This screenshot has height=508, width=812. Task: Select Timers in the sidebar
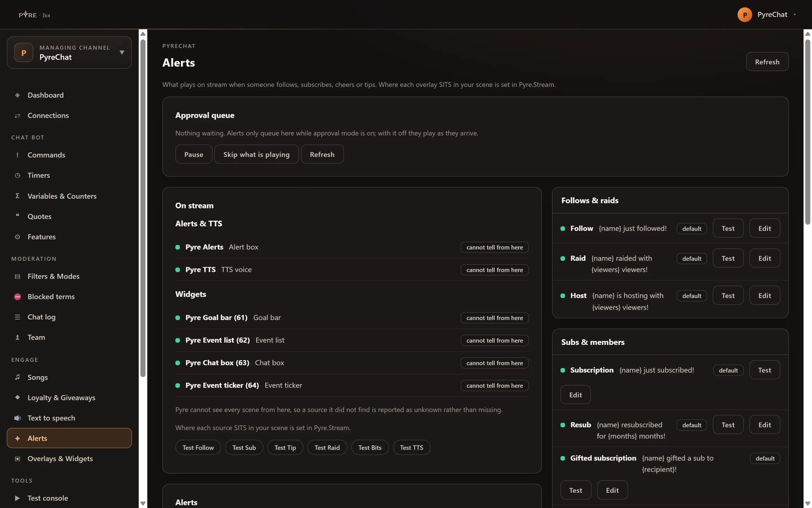[x=69, y=175]
